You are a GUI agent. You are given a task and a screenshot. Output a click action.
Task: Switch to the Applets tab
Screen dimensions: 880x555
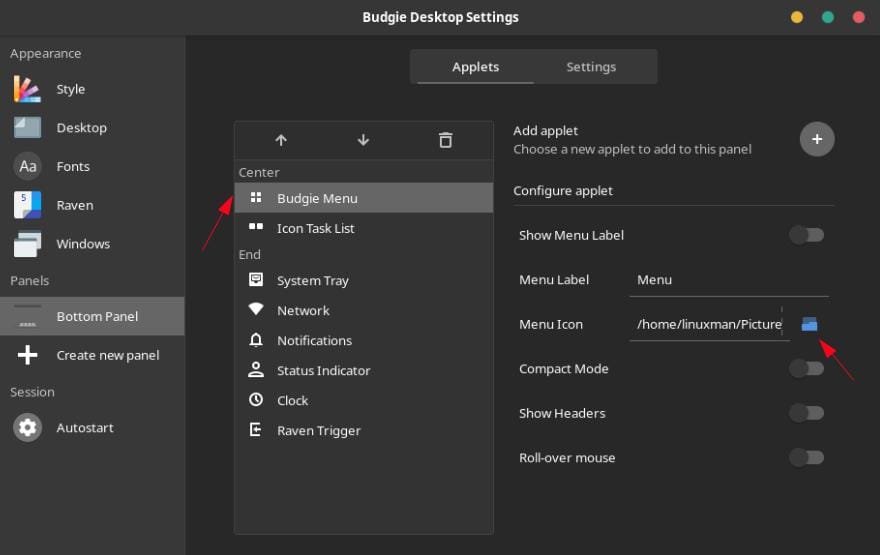(x=475, y=67)
